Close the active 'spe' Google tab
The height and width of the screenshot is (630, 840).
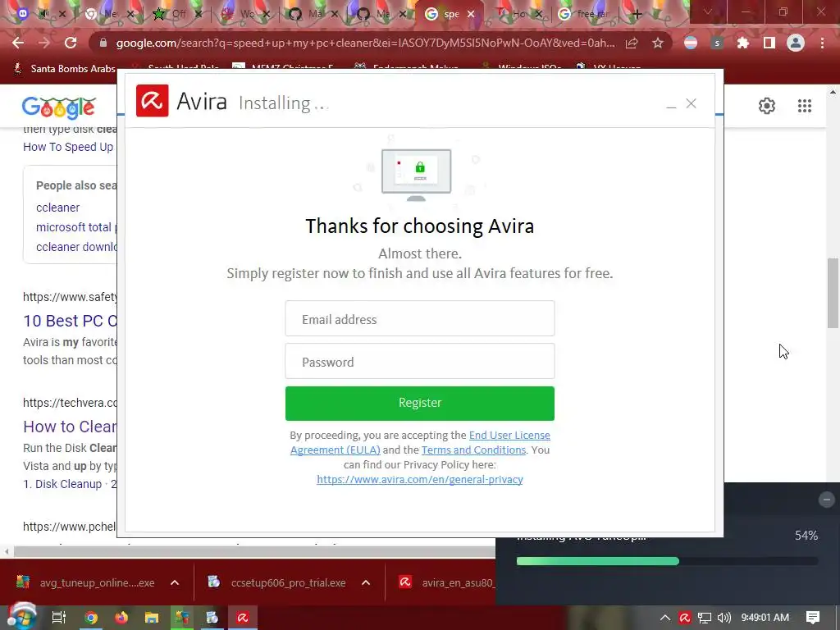(471, 15)
